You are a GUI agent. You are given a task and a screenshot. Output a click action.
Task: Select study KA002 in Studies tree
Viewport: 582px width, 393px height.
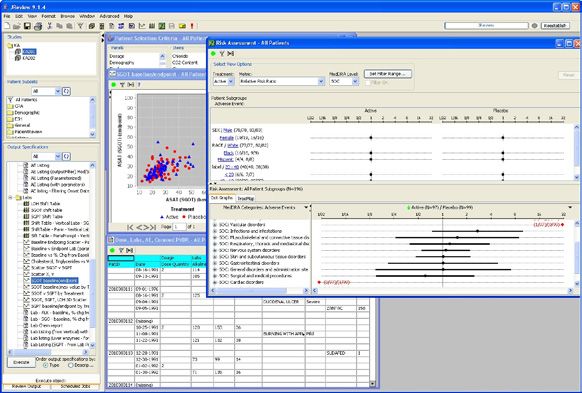pos(29,58)
